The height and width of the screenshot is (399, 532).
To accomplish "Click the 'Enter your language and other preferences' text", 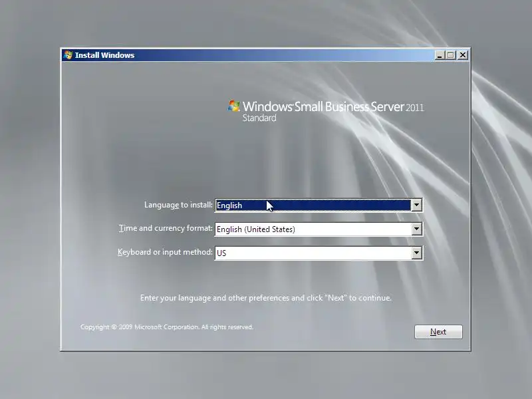I will pos(265,298).
